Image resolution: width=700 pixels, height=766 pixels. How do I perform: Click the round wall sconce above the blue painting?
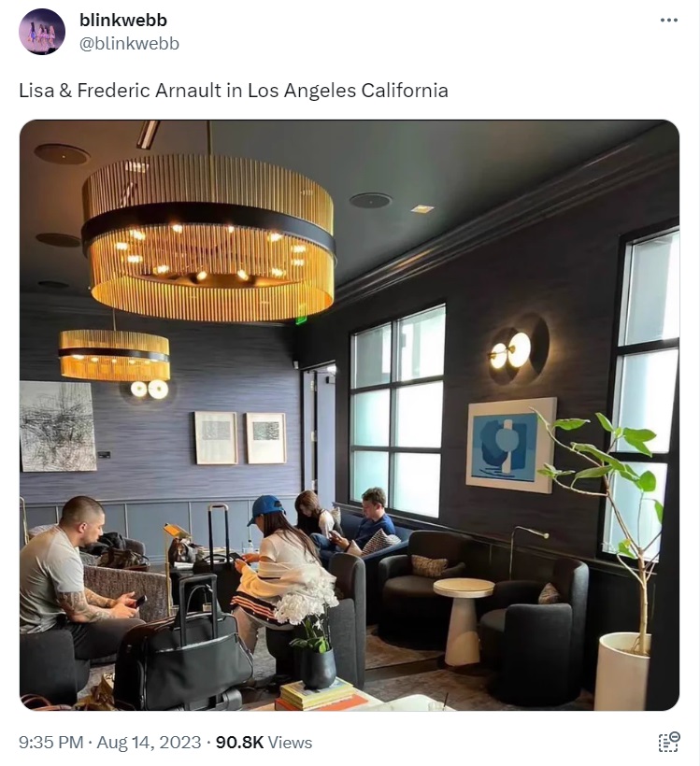pos(518,349)
